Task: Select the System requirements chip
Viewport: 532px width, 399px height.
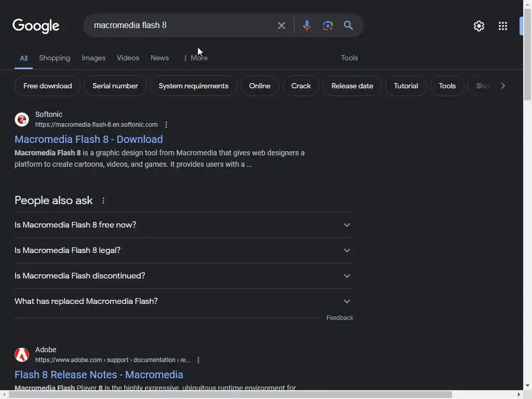Action: tap(193, 86)
